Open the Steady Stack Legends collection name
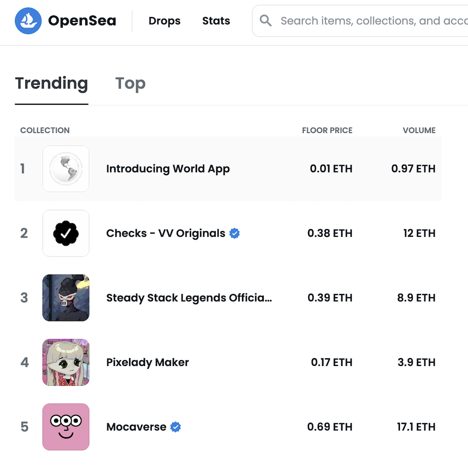This screenshot has width=468, height=476. click(189, 298)
